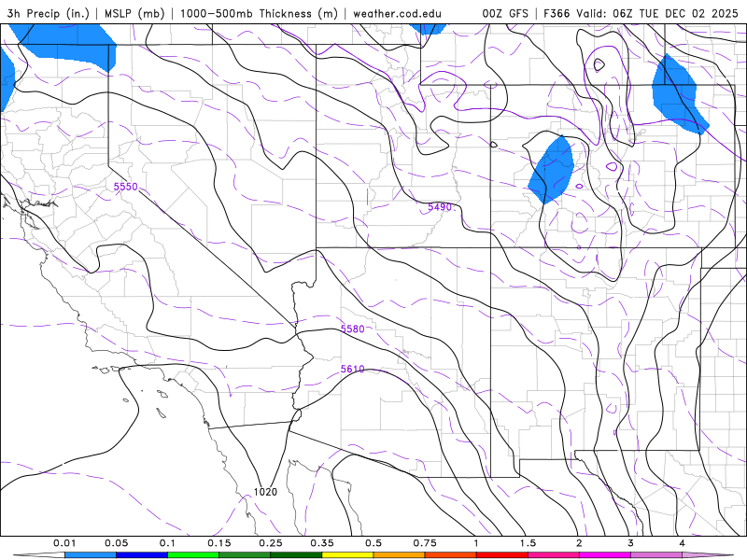
Task: Click the 5490 thickness contour label
Action: [x=440, y=207]
